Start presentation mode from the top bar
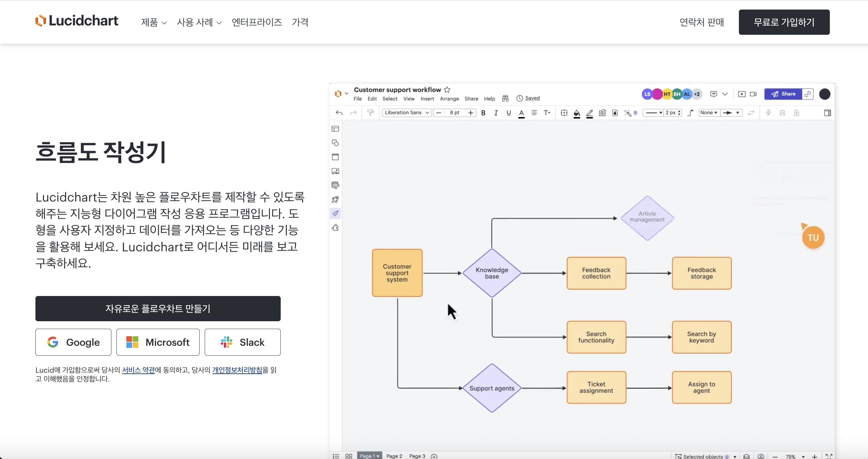The image size is (868, 459). tap(741, 94)
